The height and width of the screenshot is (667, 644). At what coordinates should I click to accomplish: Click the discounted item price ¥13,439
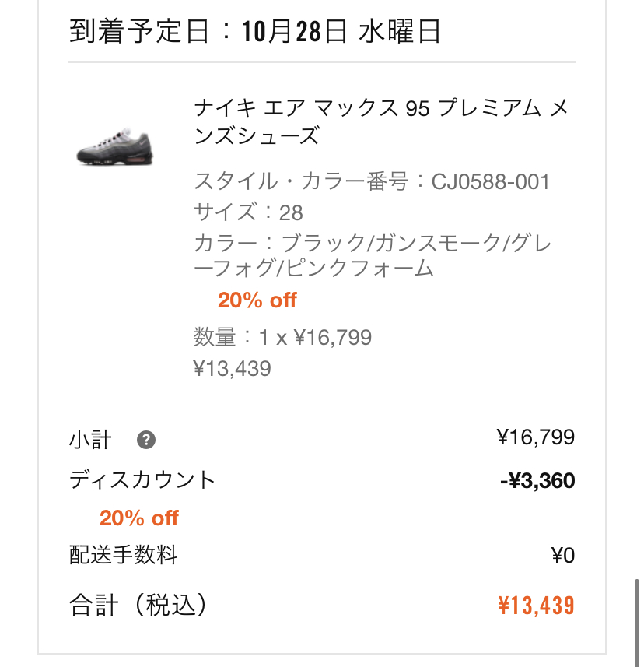(x=232, y=368)
